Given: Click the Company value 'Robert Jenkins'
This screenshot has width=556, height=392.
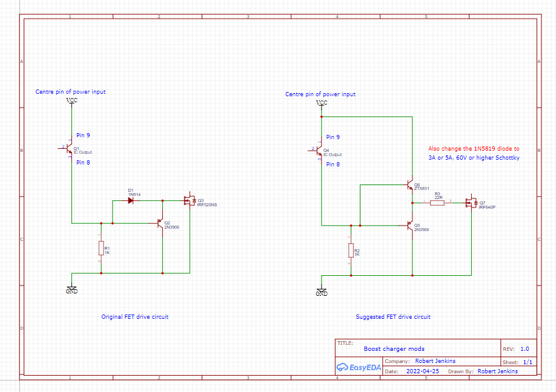Looking at the screenshot, I should coord(435,361).
